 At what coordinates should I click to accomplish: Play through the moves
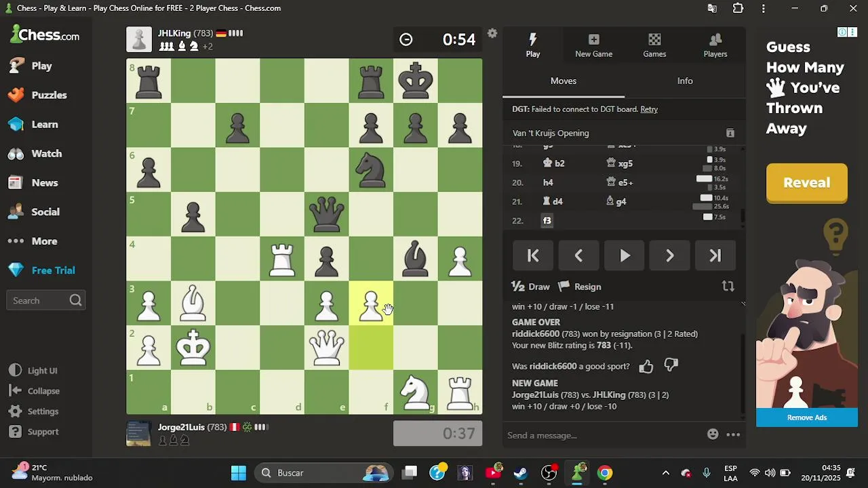625,256
